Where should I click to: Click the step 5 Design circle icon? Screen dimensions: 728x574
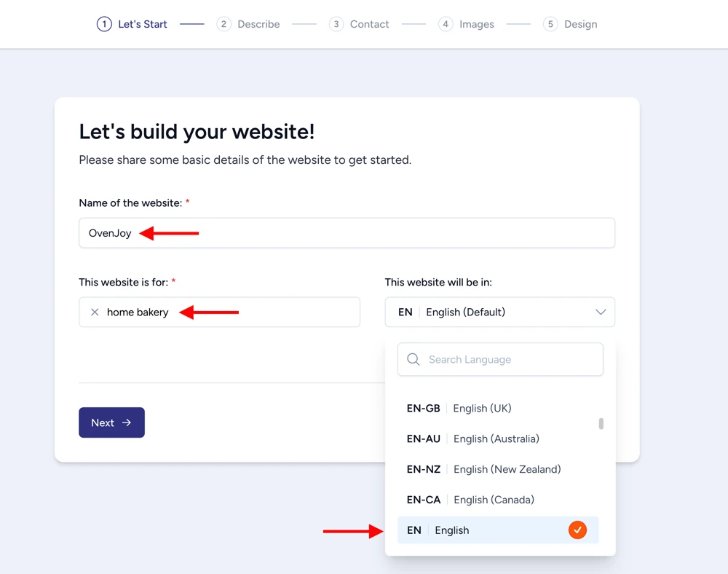[x=550, y=24]
